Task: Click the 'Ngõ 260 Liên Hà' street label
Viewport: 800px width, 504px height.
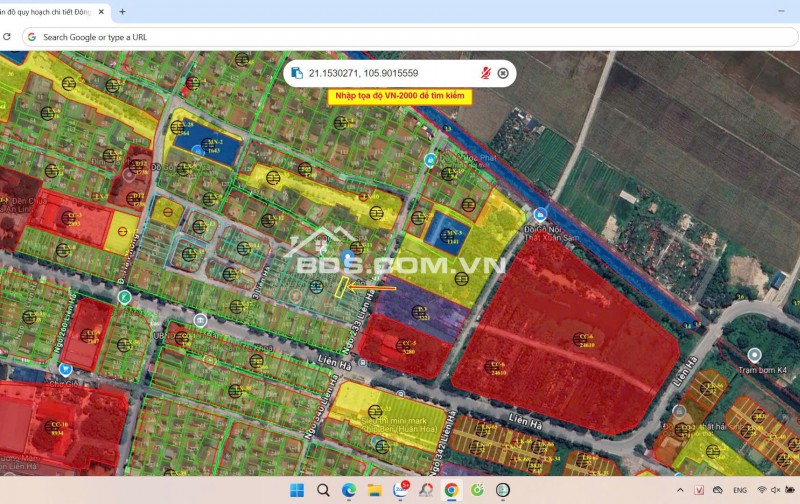Action: coord(66,323)
